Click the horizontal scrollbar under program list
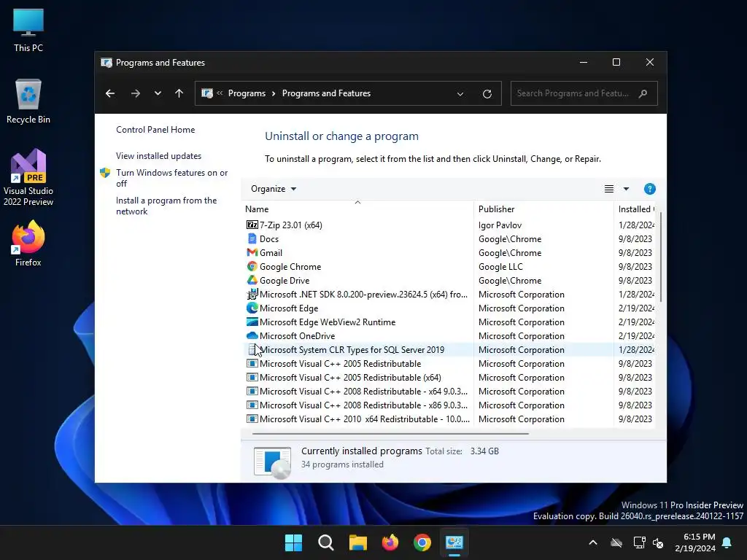 [x=391, y=434]
